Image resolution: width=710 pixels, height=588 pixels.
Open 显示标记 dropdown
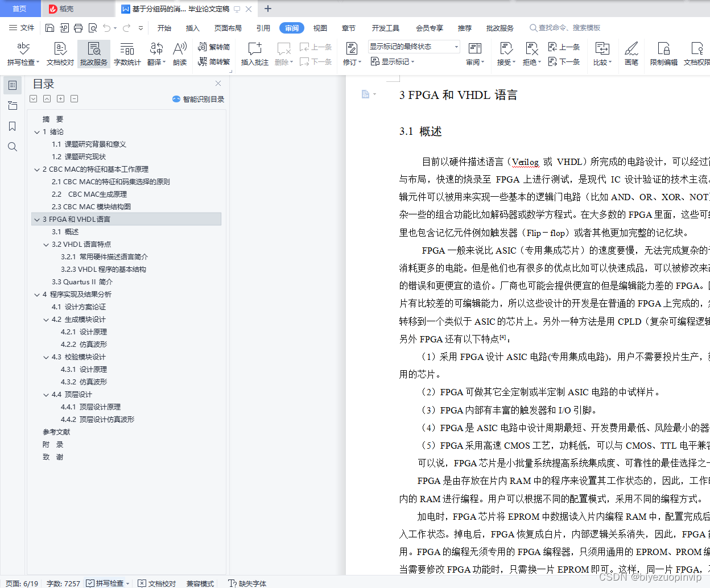point(393,62)
